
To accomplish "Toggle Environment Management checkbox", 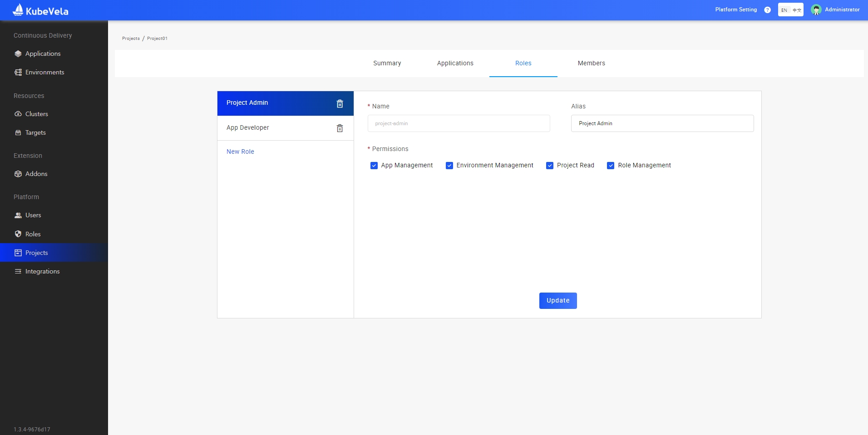I will (449, 166).
